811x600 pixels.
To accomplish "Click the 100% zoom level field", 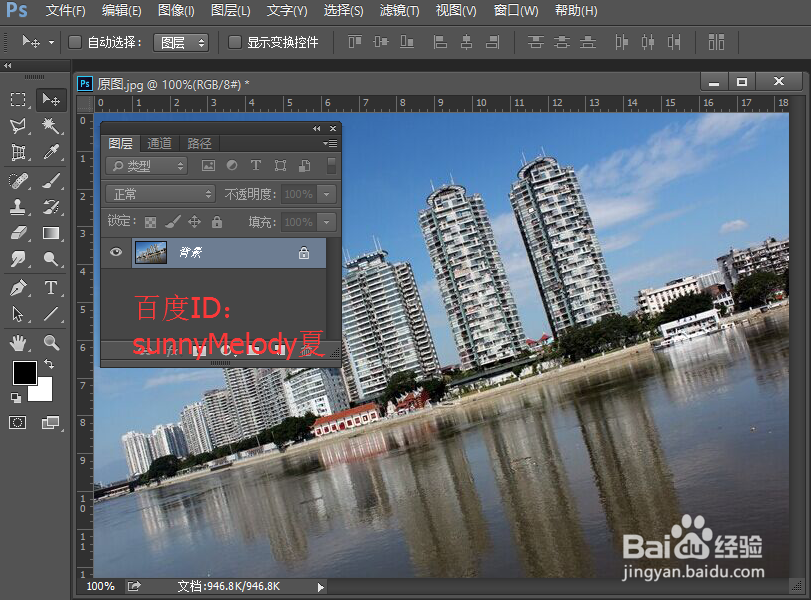I will pyautogui.click(x=100, y=586).
